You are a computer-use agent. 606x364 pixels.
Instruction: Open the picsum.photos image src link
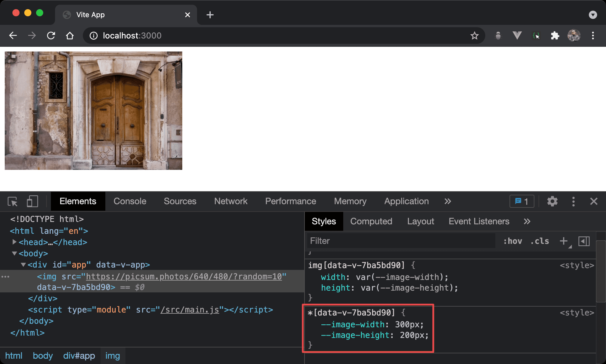(x=184, y=276)
